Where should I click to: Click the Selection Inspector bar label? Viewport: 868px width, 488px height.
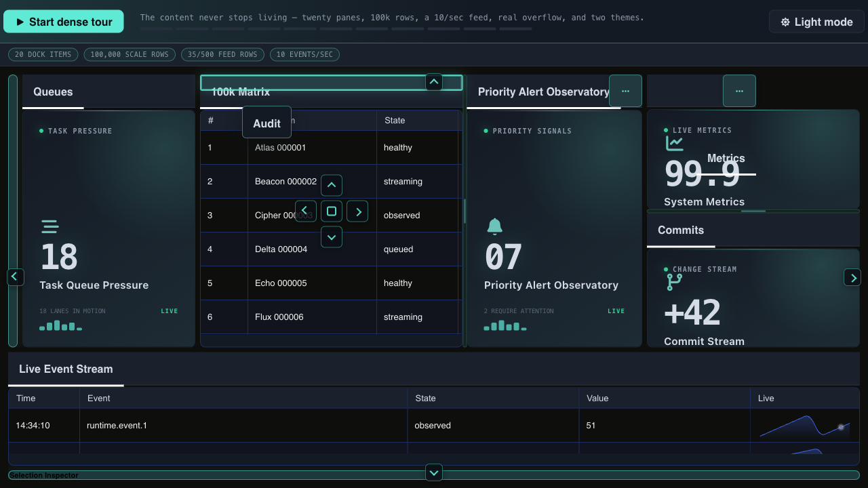(44, 475)
